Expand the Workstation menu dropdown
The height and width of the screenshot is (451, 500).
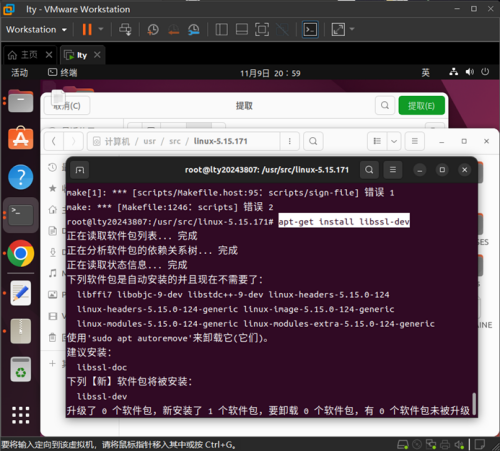click(36, 30)
